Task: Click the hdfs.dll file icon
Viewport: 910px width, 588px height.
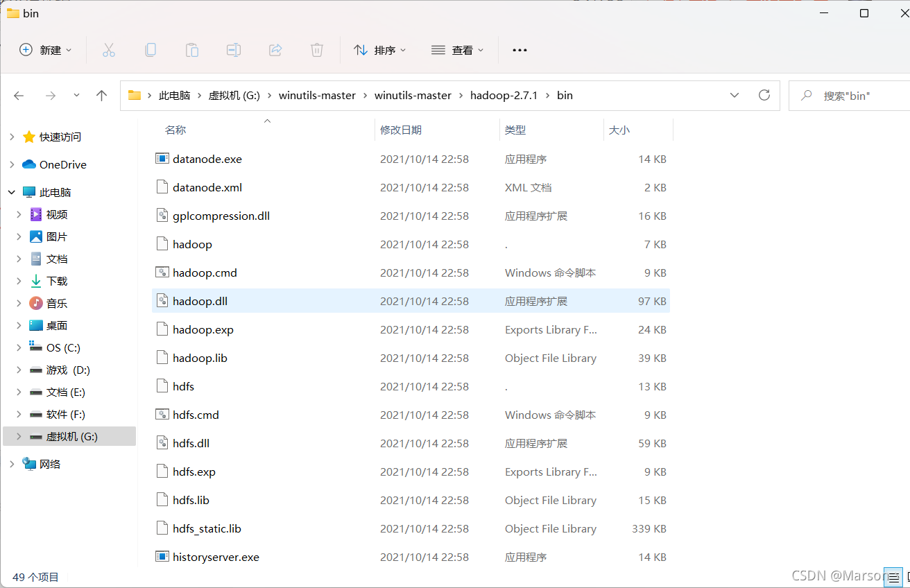Action: [x=162, y=443]
